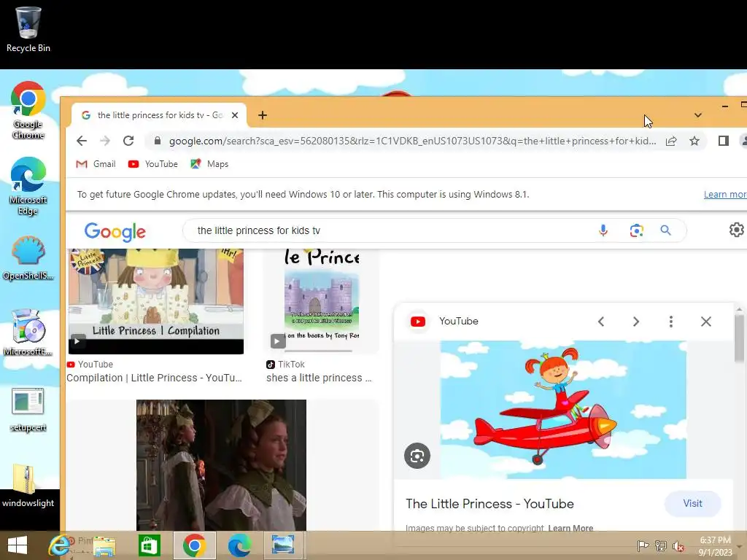Image resolution: width=747 pixels, height=560 pixels.
Task: Click the Chrome address bar URL
Action: tap(413, 141)
